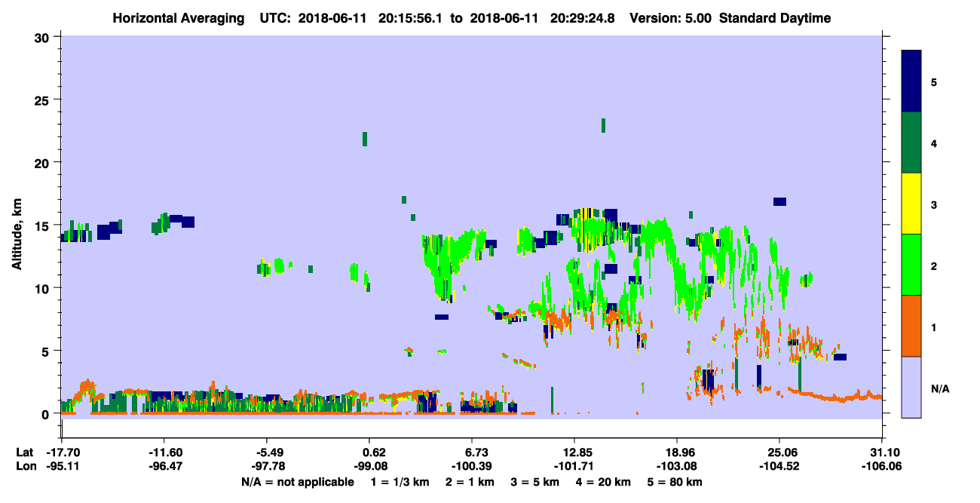Click the legend note '3 = 5 km'
Screen dimensions: 980x503
(536, 482)
